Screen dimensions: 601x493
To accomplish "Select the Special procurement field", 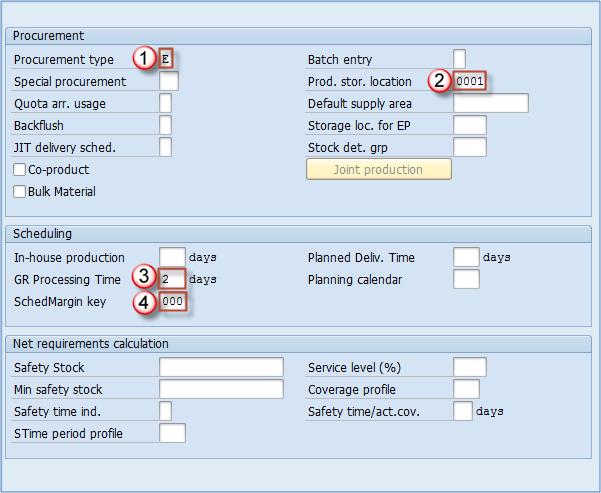I will click(169, 81).
